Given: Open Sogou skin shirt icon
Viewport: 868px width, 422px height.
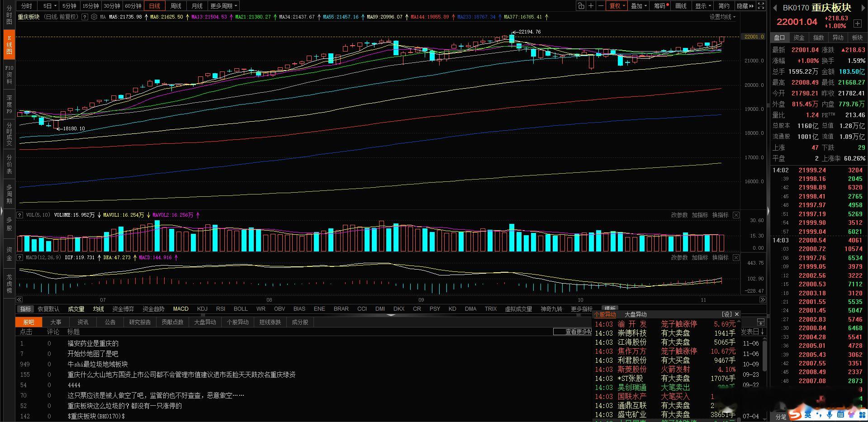Looking at the screenshot, I should pyautogui.click(x=851, y=415).
